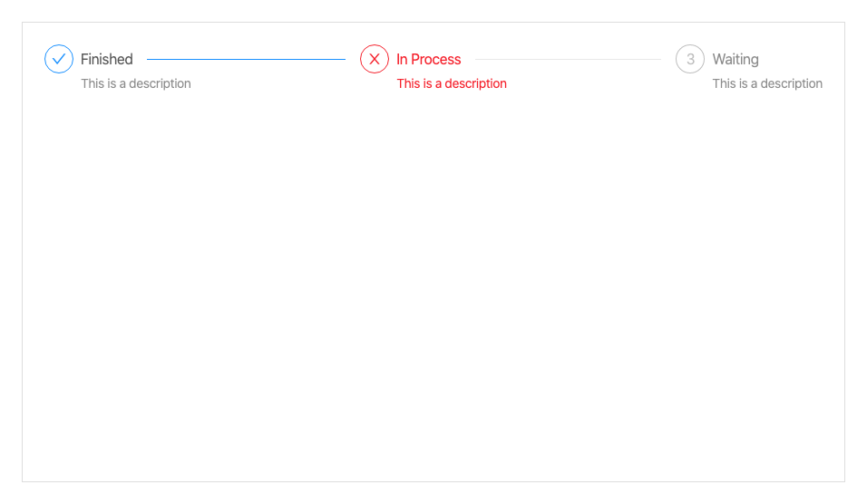867x504 pixels.
Task: Click the light connector line after In Process
Action: pos(568,59)
